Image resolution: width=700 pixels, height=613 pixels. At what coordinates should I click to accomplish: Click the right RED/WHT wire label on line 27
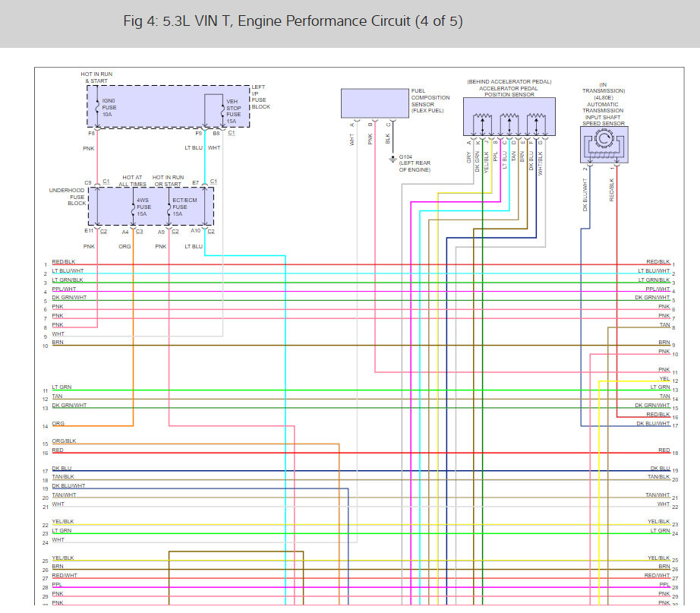(657, 576)
